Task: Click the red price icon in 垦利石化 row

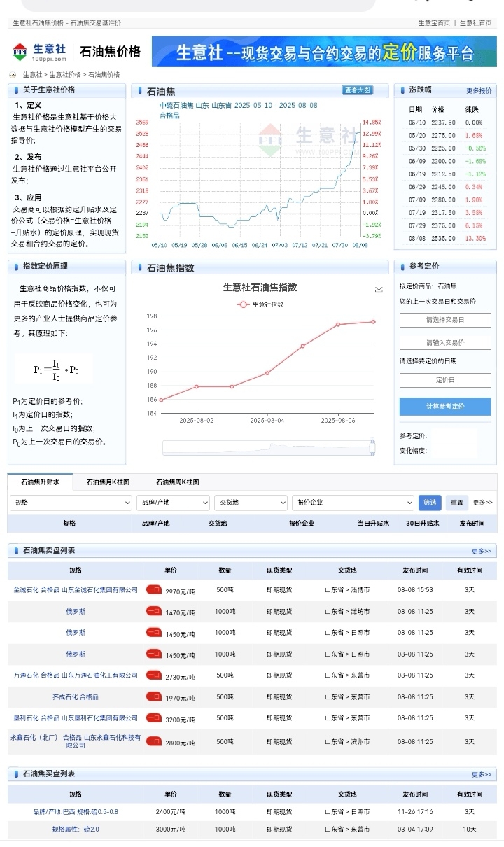Action: 153,718
